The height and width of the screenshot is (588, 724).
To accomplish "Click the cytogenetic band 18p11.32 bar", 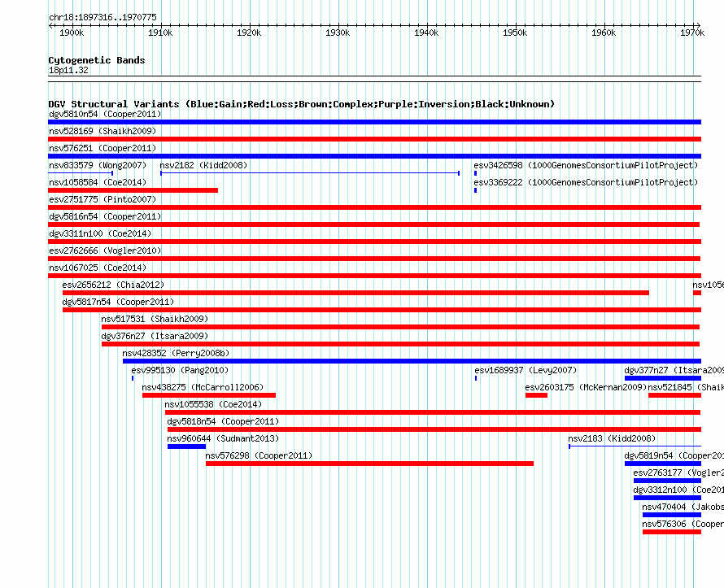I will 374,79.
